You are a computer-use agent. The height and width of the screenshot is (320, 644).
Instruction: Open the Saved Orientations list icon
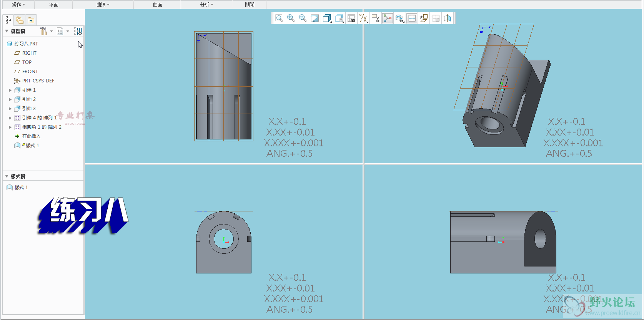(339, 18)
